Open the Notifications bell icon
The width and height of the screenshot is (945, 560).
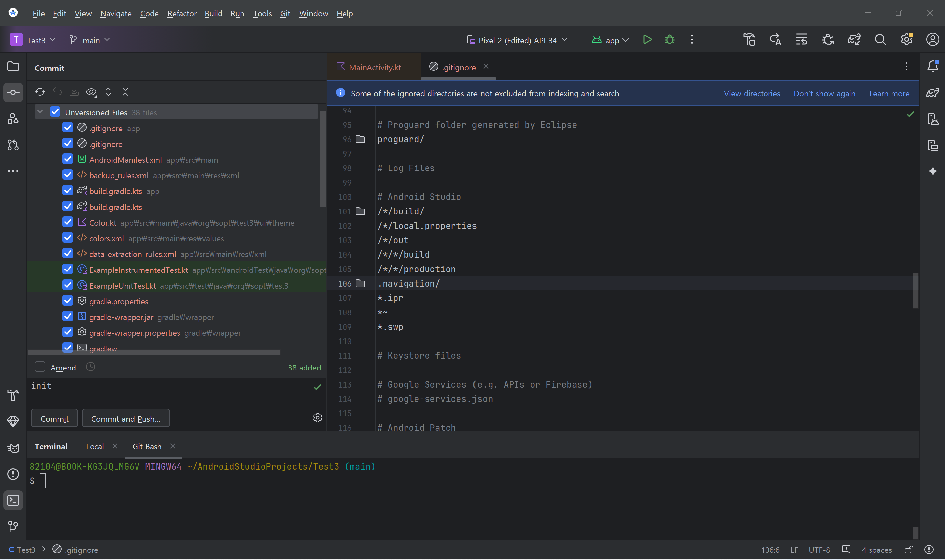pyautogui.click(x=933, y=66)
